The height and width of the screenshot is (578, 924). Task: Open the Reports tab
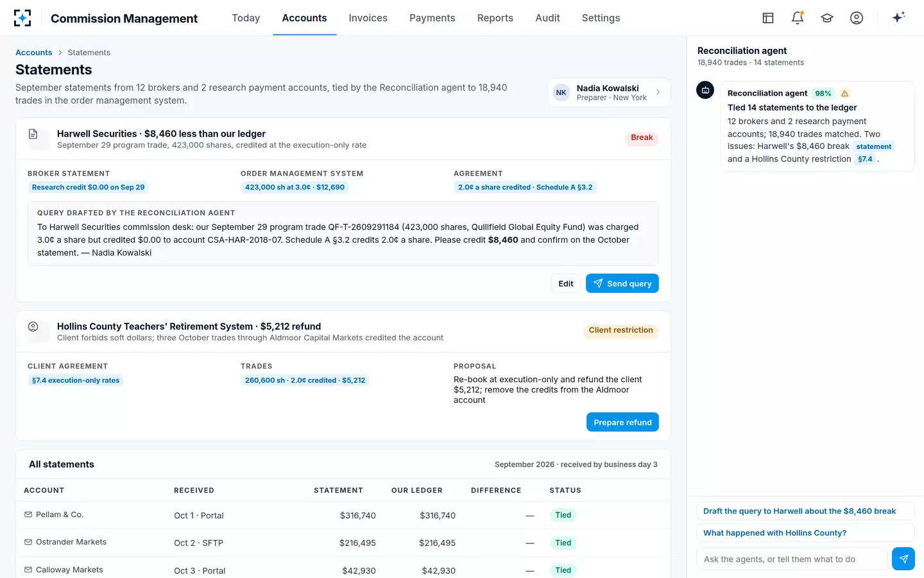click(495, 18)
